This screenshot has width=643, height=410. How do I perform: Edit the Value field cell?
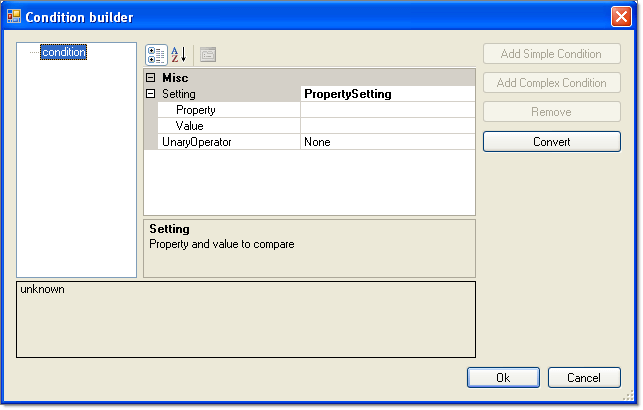pos(388,126)
